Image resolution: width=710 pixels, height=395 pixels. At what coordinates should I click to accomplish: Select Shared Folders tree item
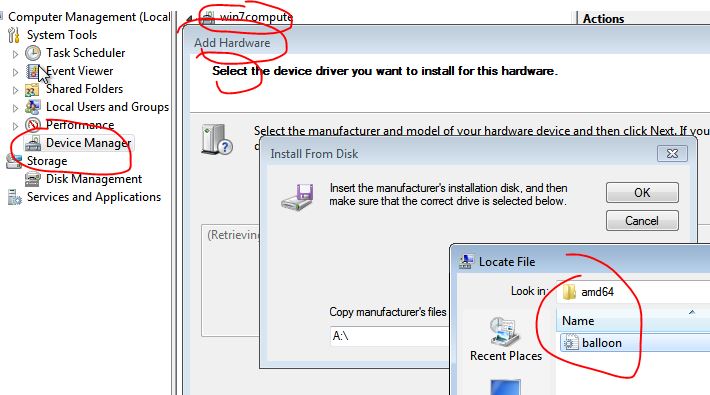[x=85, y=89]
